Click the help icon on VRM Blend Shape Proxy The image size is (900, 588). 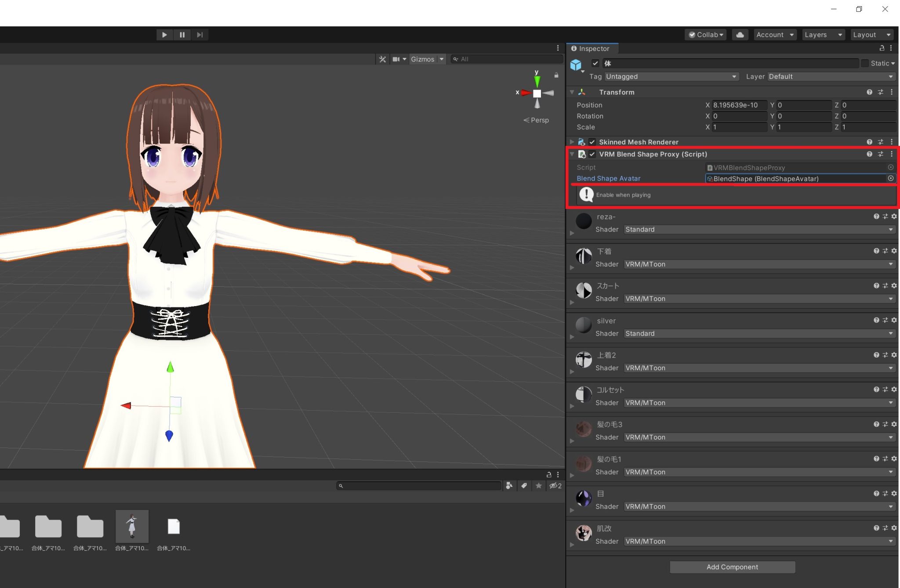pyautogui.click(x=870, y=154)
